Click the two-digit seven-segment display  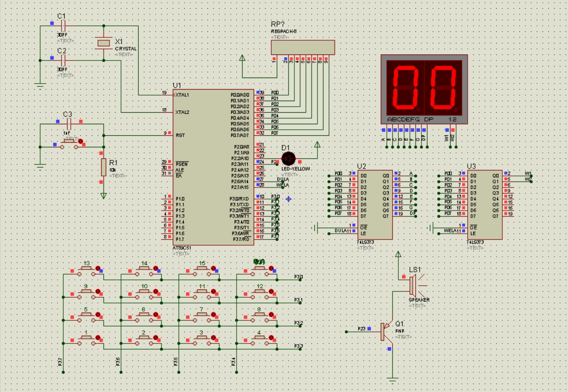coord(424,90)
